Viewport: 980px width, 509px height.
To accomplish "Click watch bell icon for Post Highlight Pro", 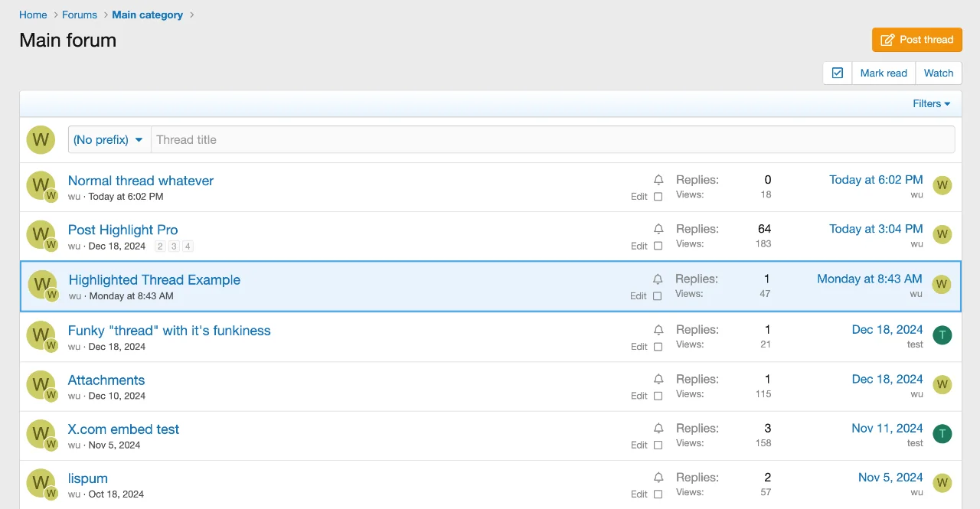I will tap(658, 229).
